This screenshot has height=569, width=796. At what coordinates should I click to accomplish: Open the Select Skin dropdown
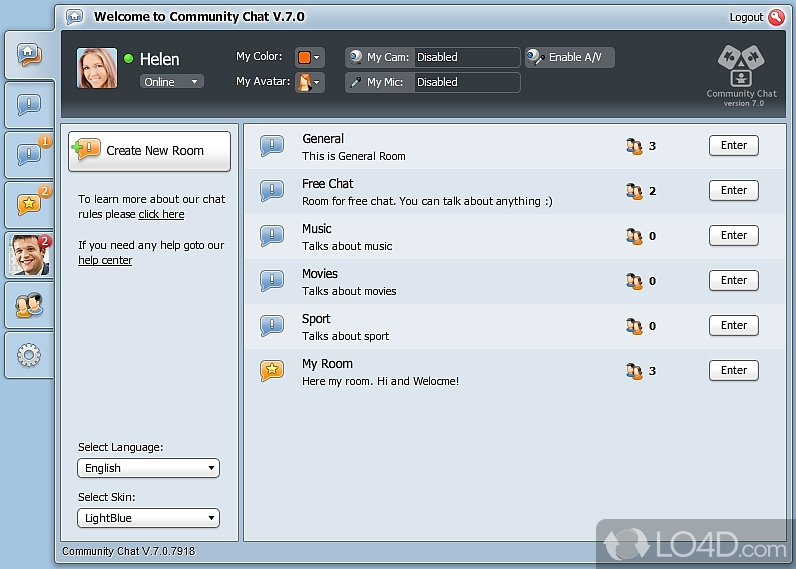[148, 518]
